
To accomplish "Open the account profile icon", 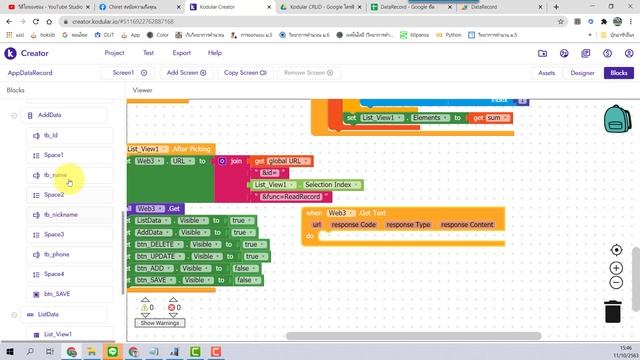I will 629,53.
